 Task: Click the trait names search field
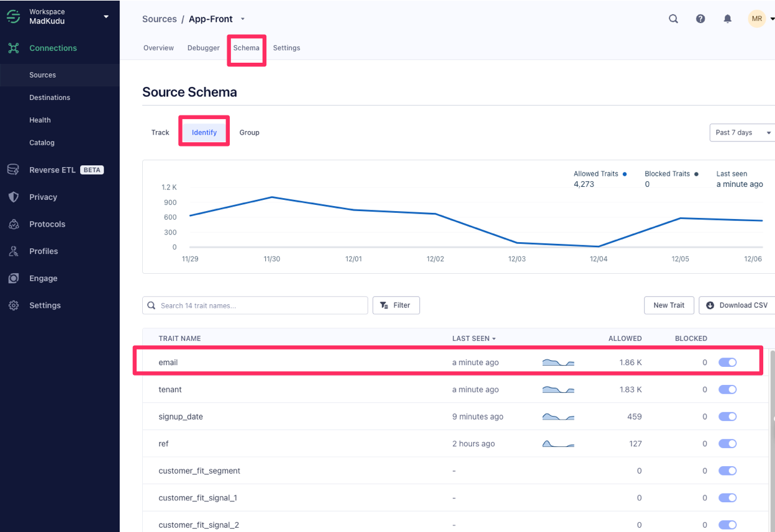tap(255, 305)
